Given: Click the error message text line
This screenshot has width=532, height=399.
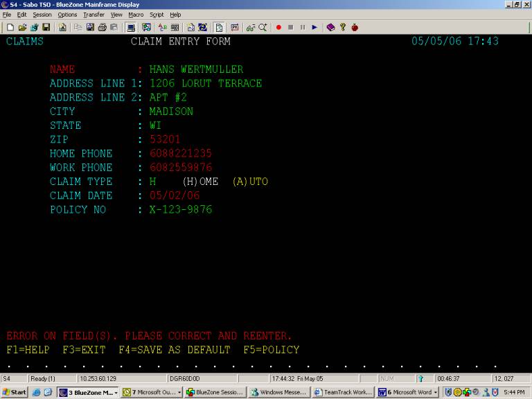Looking at the screenshot, I should [x=149, y=336].
